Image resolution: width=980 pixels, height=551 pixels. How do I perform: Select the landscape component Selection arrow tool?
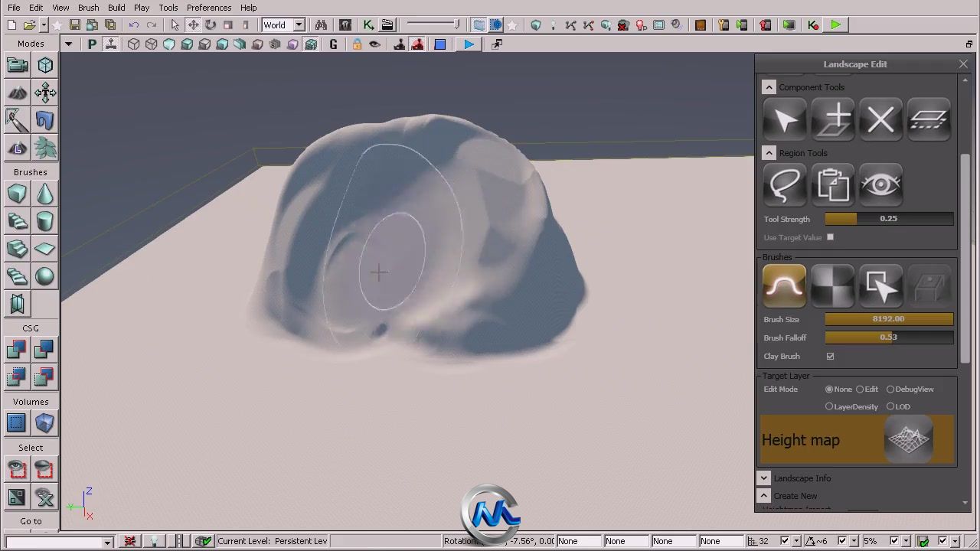(785, 119)
